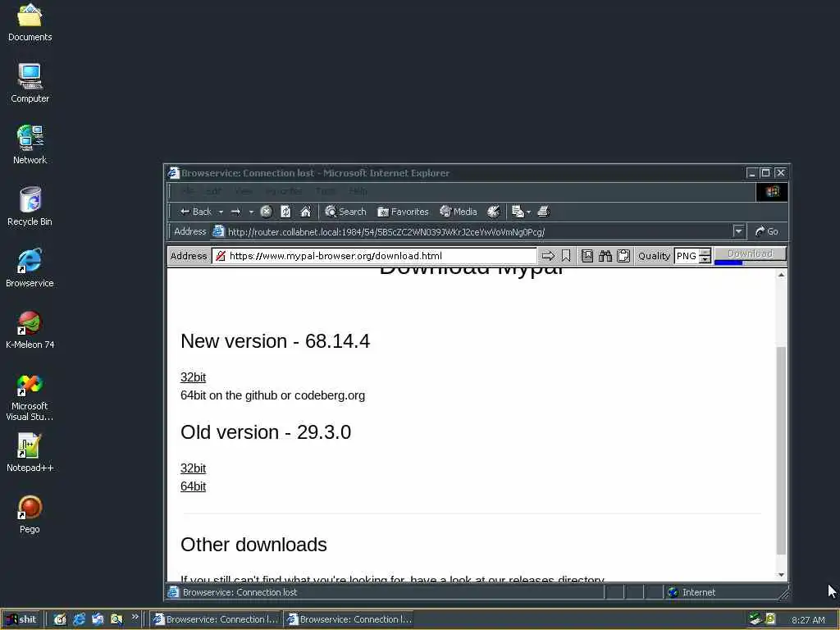Viewport: 840px width, 630px height.
Task: Expand the IE address bar dropdown
Action: tap(739, 231)
